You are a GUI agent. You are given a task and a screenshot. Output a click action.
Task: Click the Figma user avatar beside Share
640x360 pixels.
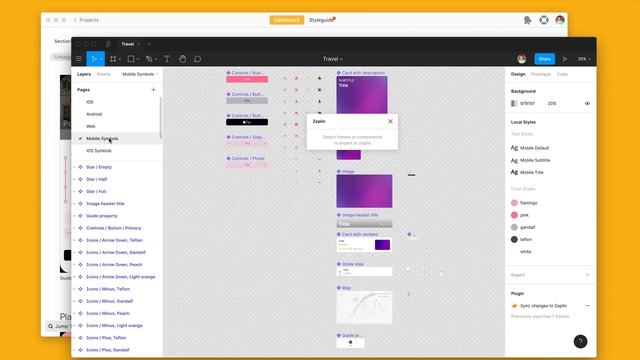click(x=522, y=59)
